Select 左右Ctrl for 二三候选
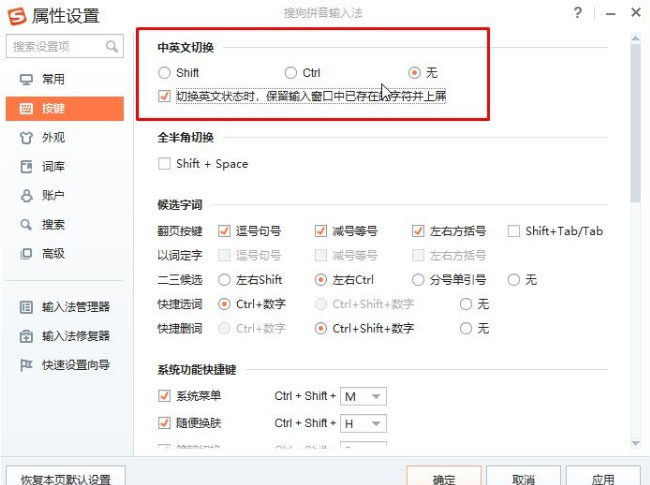 [321, 280]
